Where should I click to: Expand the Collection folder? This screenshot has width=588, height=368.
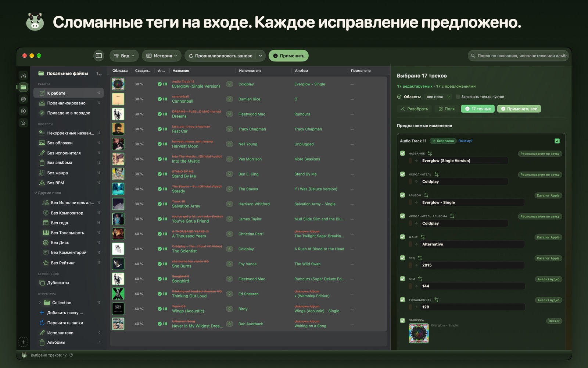(x=40, y=302)
